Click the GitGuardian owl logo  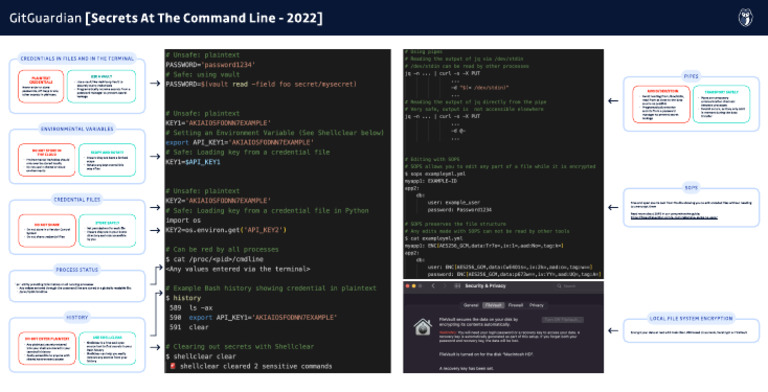tap(745, 18)
